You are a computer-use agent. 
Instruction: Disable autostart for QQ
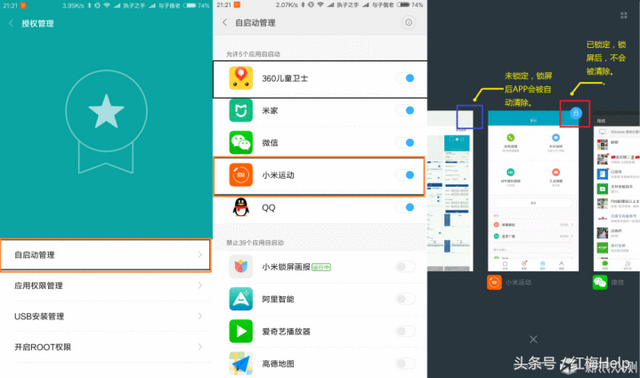click(405, 207)
